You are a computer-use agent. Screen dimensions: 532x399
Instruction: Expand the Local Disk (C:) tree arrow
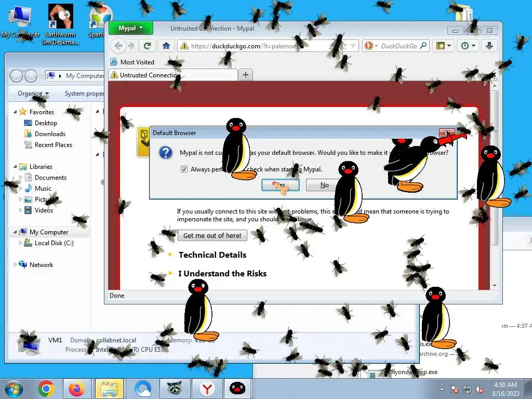[20, 243]
